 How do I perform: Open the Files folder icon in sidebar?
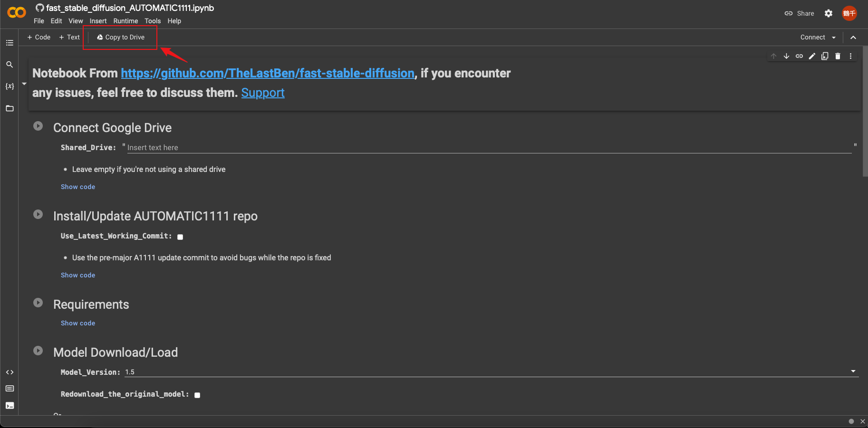[10, 108]
